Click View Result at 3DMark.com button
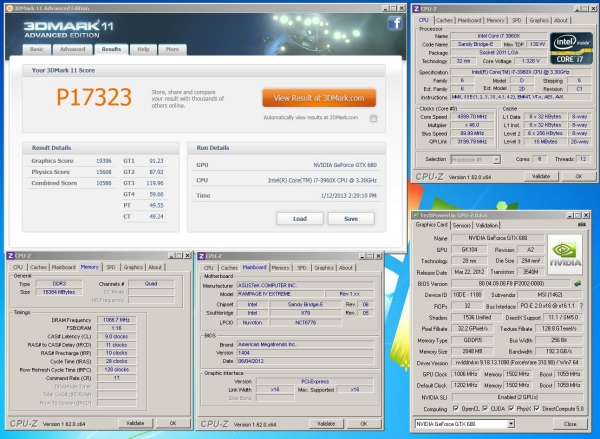 [319, 98]
